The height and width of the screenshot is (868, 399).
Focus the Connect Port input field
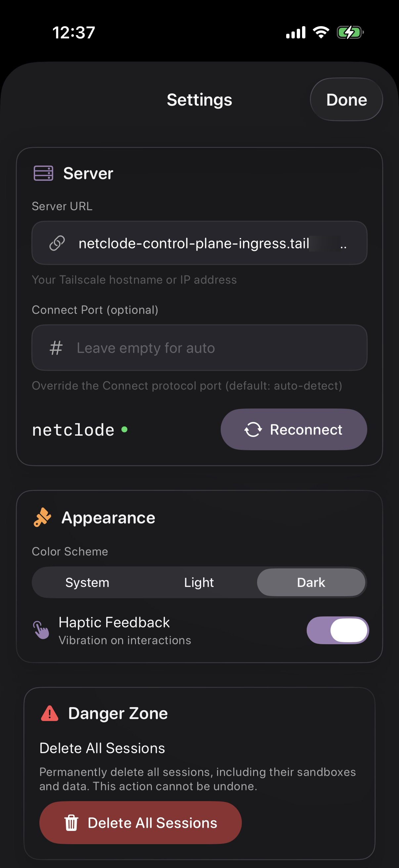215,348
